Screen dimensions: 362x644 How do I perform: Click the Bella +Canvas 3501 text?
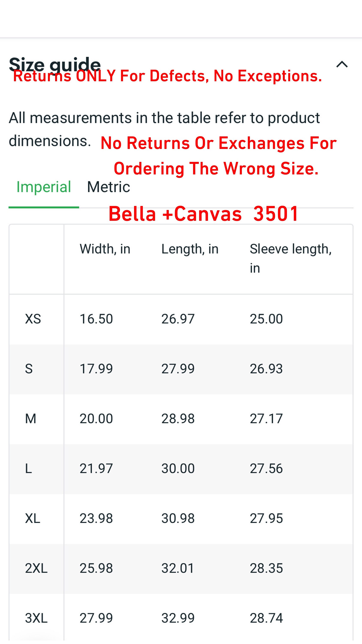(x=203, y=214)
